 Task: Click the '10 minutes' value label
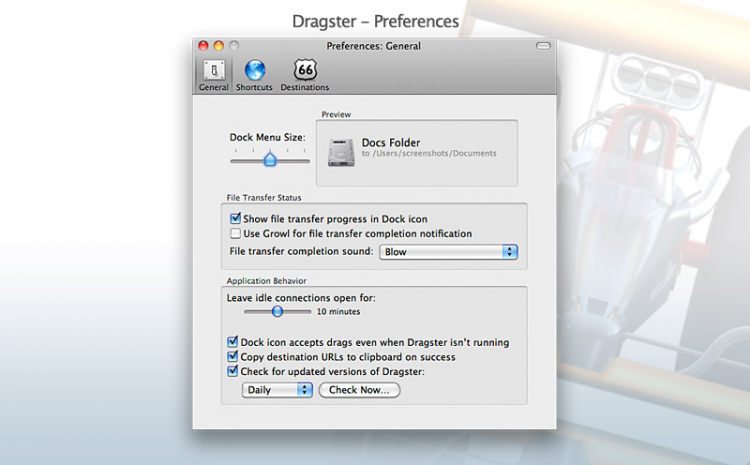coord(338,311)
